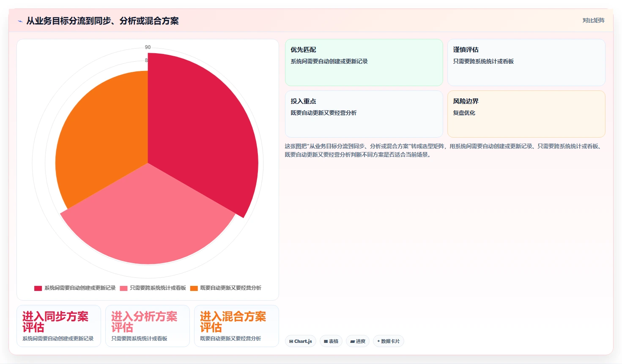Image resolution: width=622 pixels, height=364 pixels.
Task: Click legend text 系统间需要自动创建或更新记录
Action: 80,288
